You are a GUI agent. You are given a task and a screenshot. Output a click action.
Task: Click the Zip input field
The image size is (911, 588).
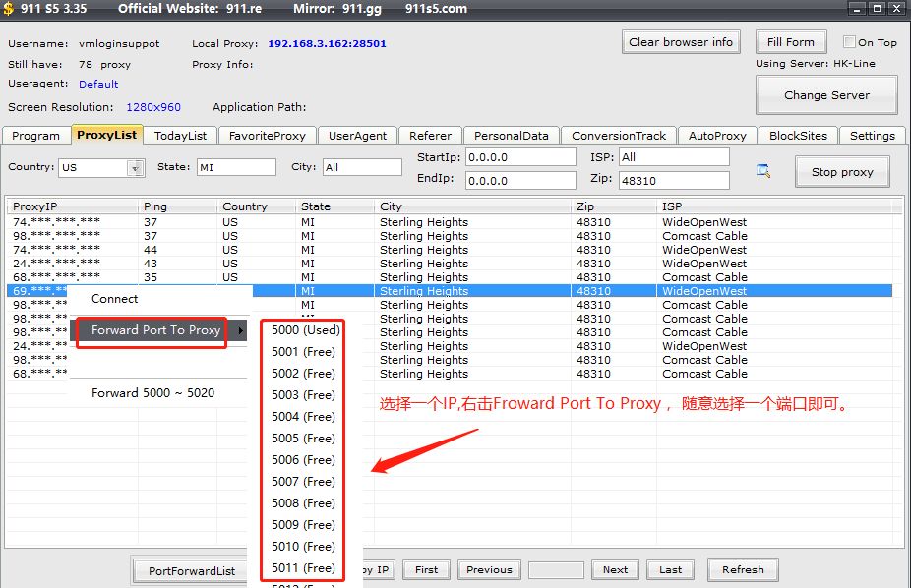tap(673, 180)
